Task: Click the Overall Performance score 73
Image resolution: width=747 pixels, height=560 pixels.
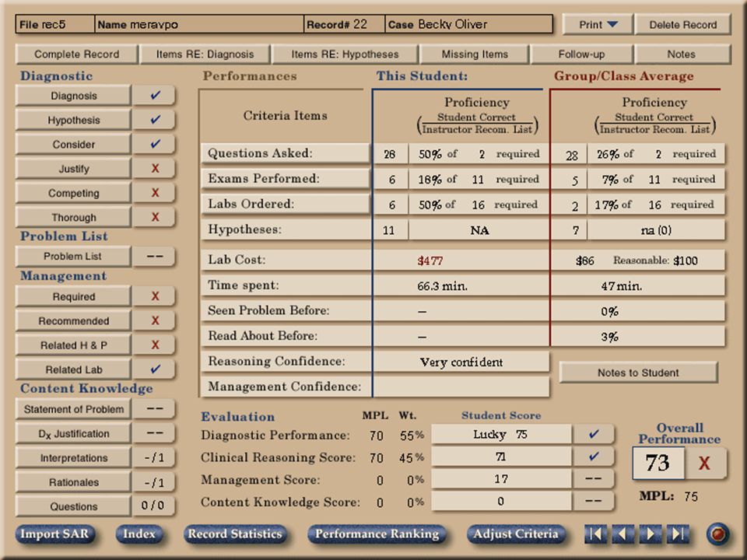Action: click(x=658, y=463)
